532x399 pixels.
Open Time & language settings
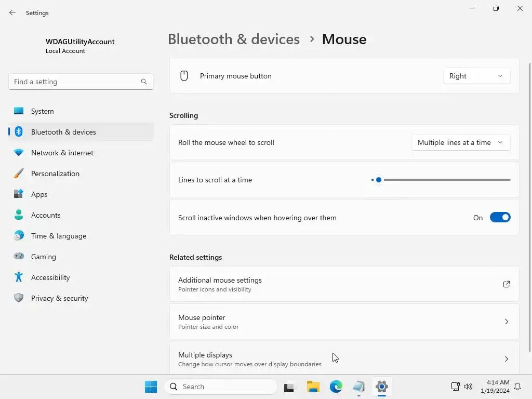tap(81, 236)
